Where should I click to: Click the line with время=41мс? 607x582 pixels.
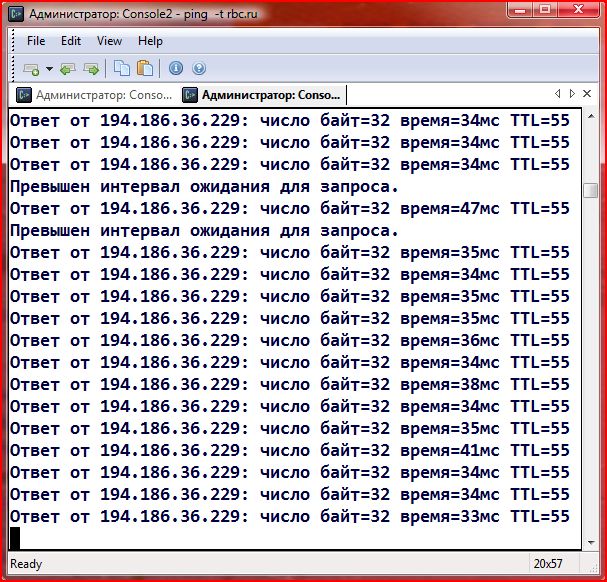(290, 450)
